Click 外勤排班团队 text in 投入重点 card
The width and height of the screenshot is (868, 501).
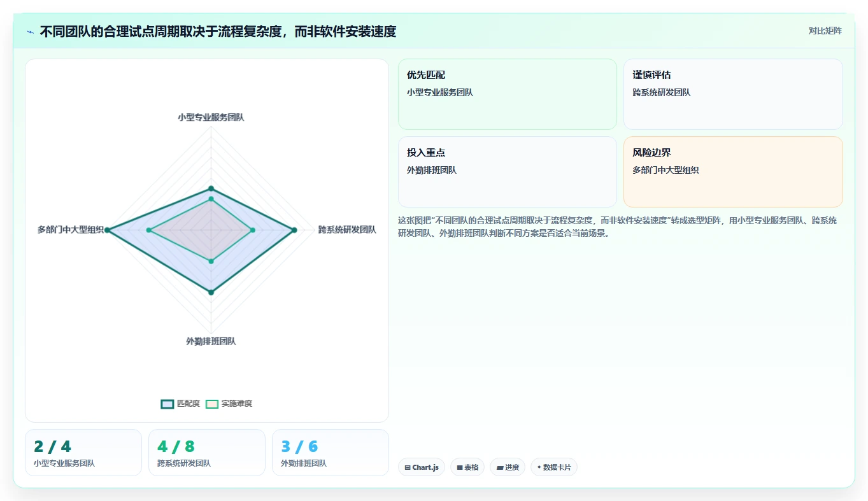click(x=432, y=171)
